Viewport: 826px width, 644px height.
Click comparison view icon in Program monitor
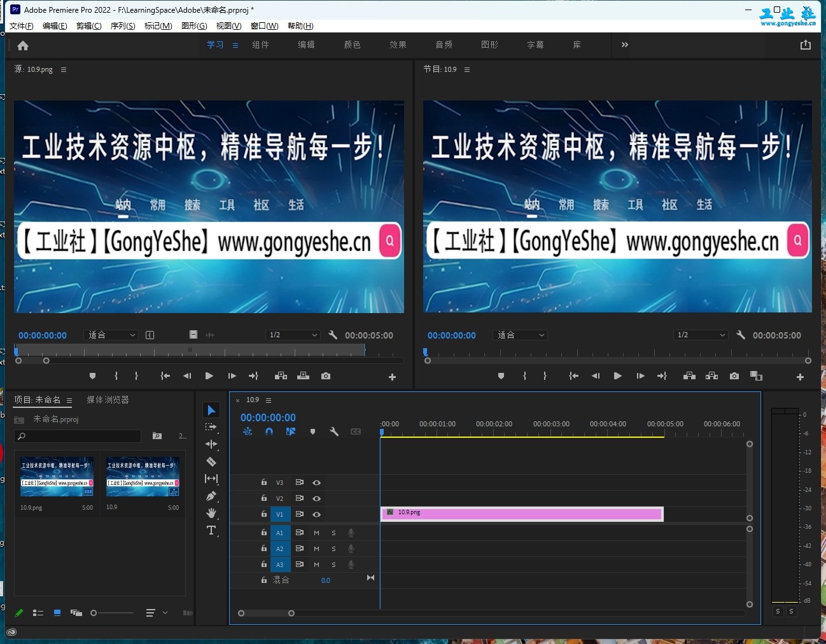tap(756, 376)
